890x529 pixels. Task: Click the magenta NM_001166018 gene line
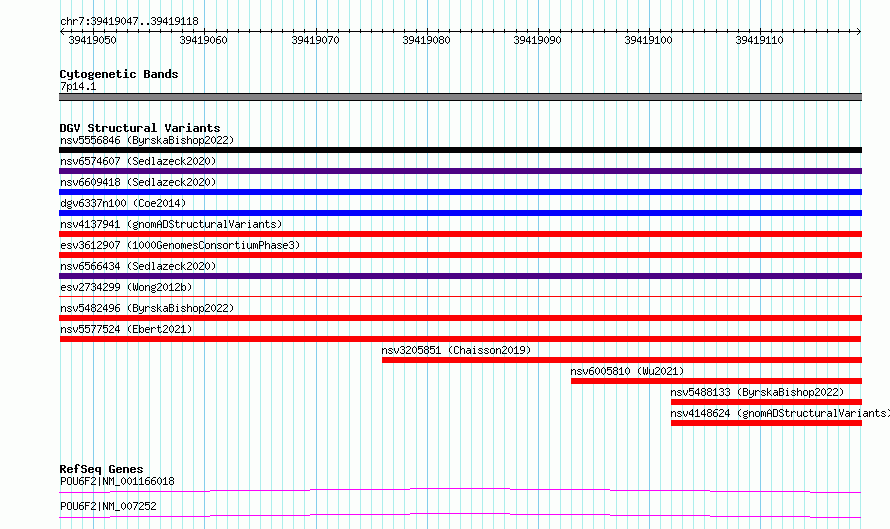tap(460, 490)
